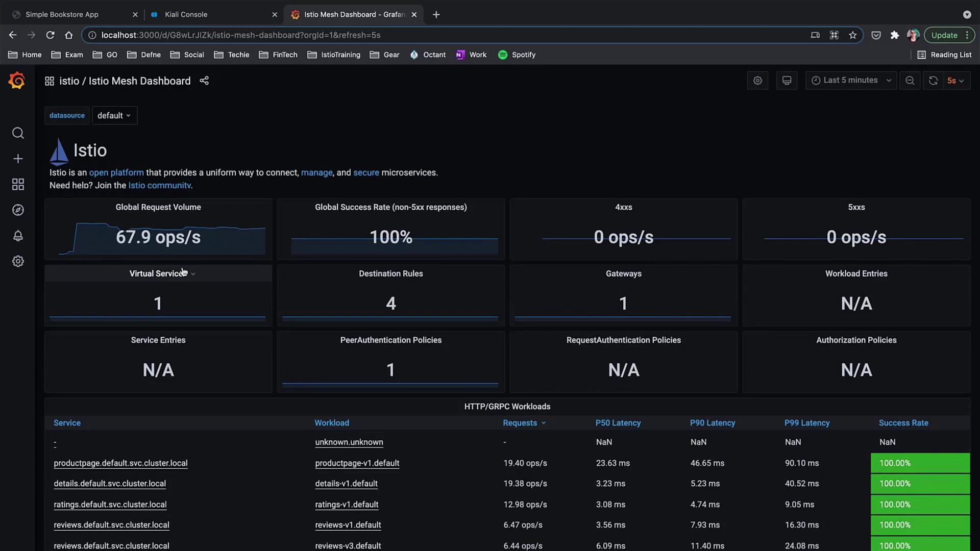980x551 pixels.
Task: Zoom out time range with magnifier icon
Action: (x=910, y=81)
